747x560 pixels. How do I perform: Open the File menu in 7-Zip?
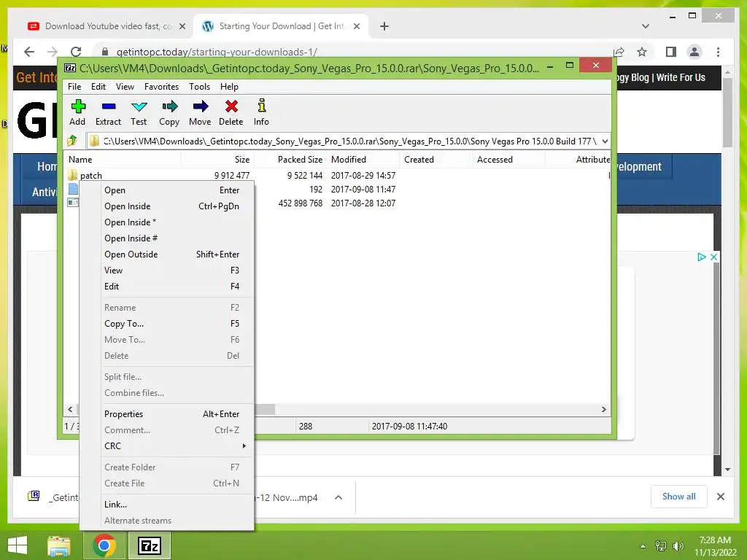(x=74, y=87)
